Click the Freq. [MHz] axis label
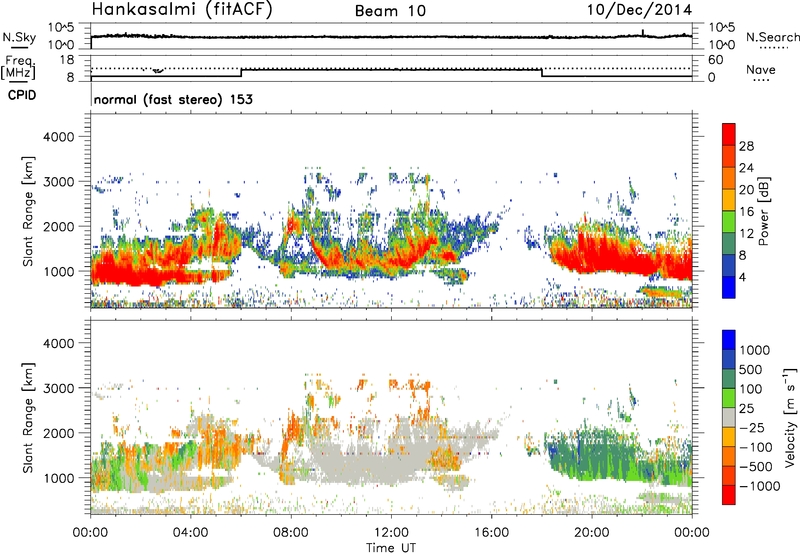Image resolution: width=800 pixels, height=554 pixels. [18, 68]
